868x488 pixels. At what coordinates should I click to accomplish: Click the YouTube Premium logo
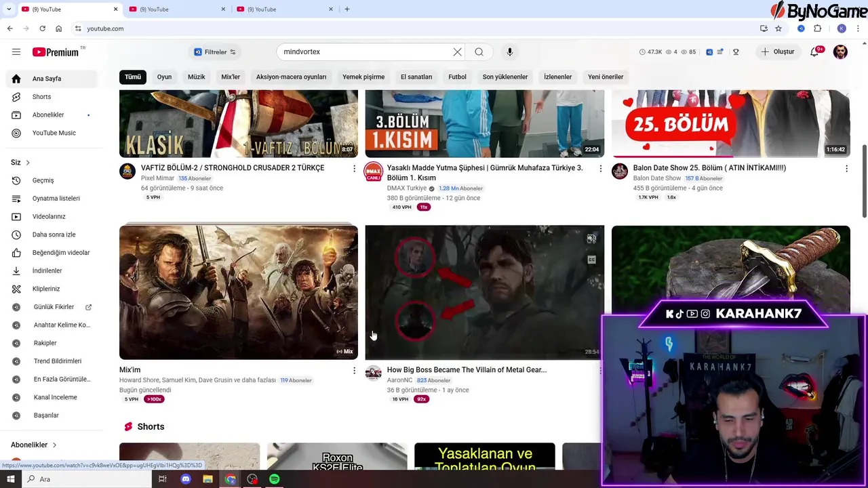tap(57, 52)
